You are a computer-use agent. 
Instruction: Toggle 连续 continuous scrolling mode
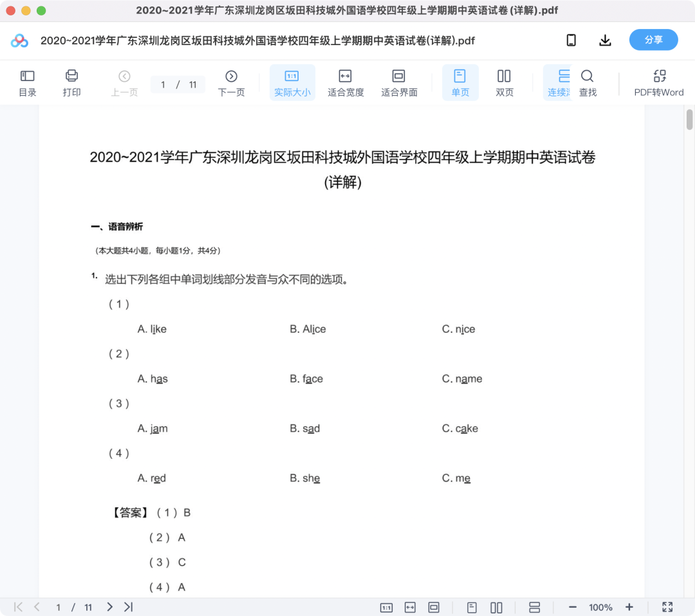[x=558, y=83]
